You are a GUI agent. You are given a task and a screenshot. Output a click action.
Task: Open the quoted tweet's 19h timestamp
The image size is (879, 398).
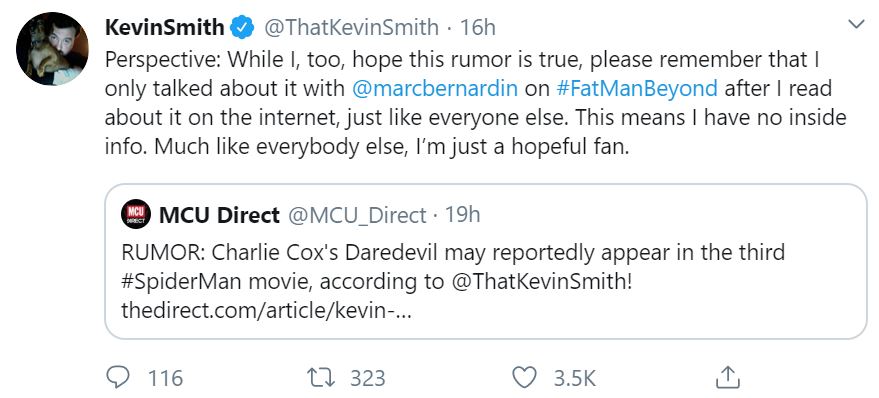[x=462, y=215]
